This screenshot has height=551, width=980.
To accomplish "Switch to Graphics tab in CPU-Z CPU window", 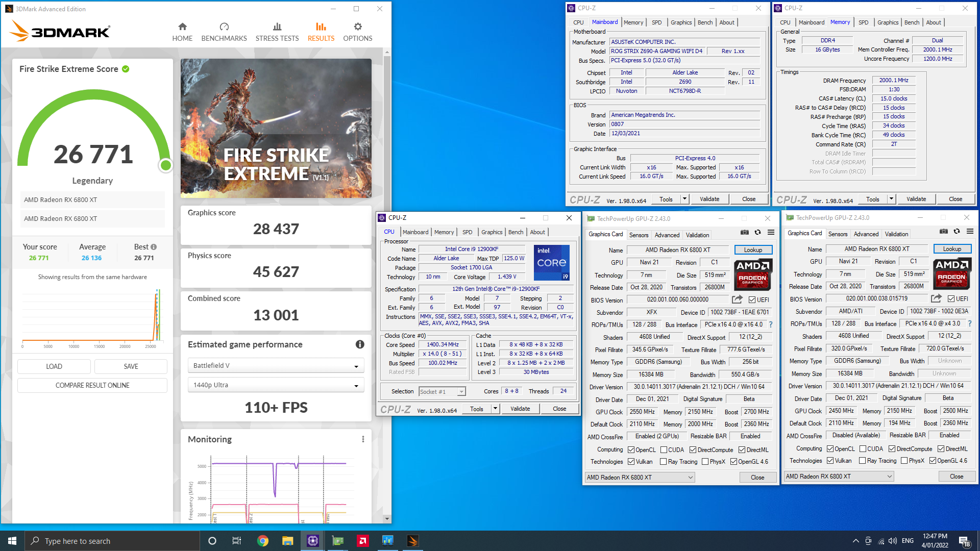I will (x=492, y=232).
